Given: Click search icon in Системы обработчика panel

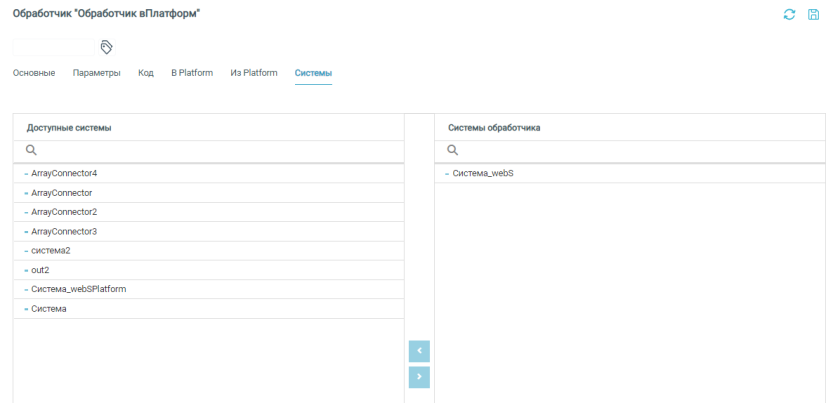Looking at the screenshot, I should point(452,150).
